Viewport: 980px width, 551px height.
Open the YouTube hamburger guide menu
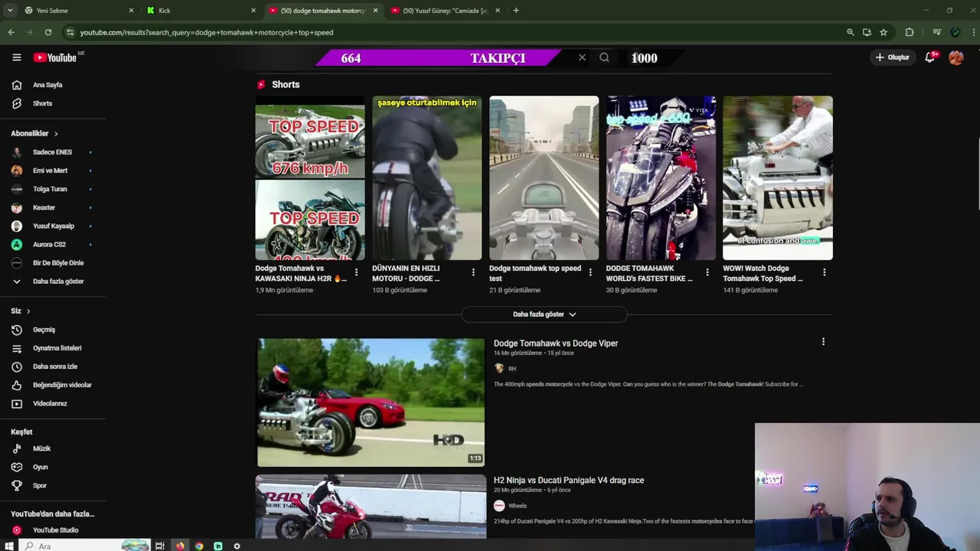click(16, 57)
